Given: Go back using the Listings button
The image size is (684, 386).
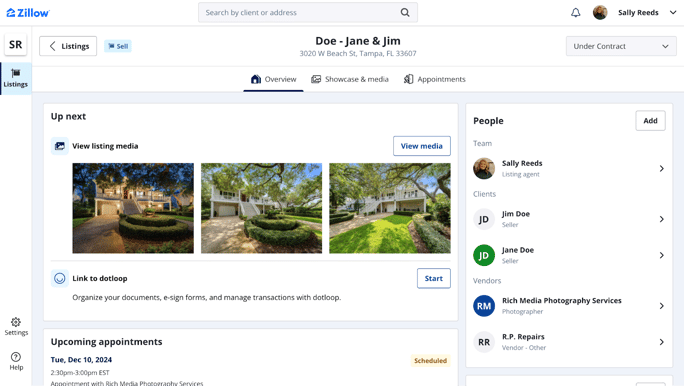Looking at the screenshot, I should tap(68, 46).
